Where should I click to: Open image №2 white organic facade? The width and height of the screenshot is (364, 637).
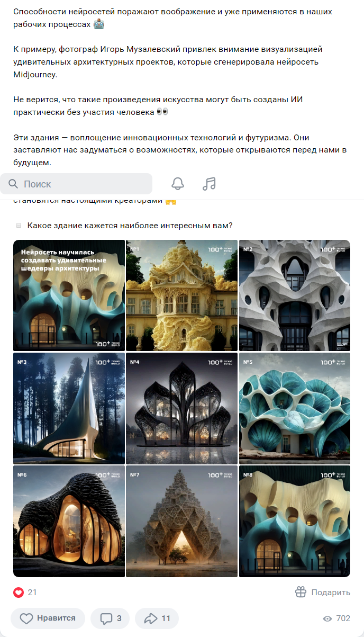point(295,295)
